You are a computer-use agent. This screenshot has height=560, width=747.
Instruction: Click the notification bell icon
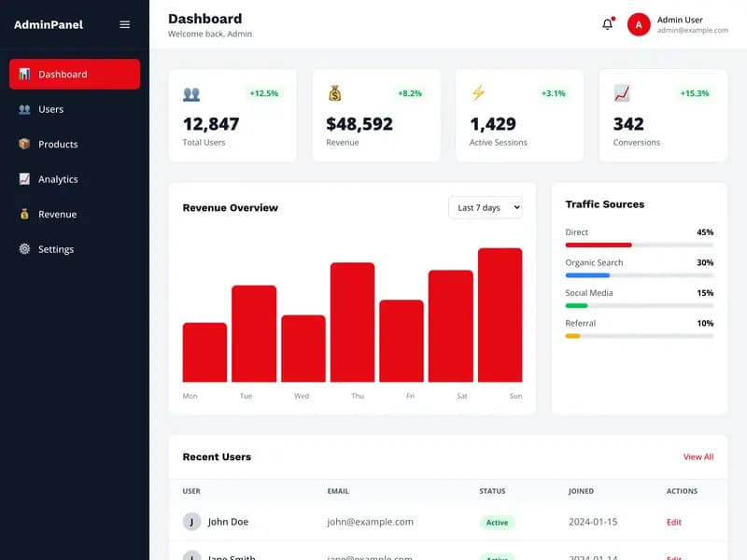point(605,24)
